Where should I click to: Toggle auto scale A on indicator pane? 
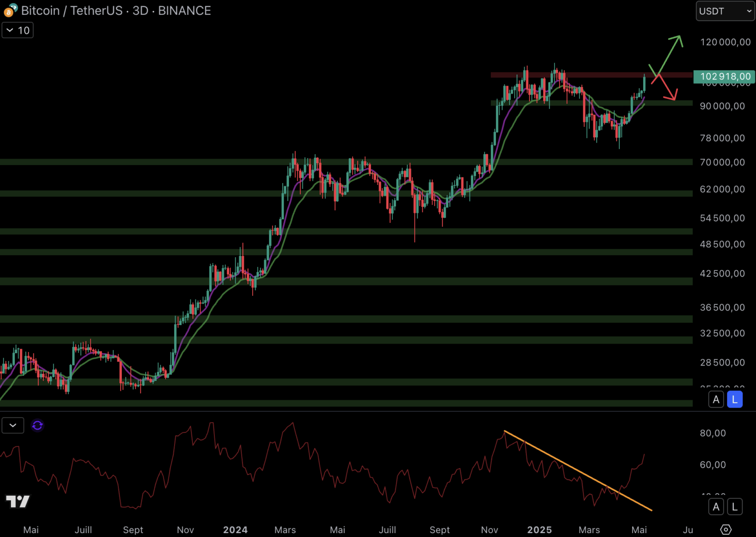[716, 507]
